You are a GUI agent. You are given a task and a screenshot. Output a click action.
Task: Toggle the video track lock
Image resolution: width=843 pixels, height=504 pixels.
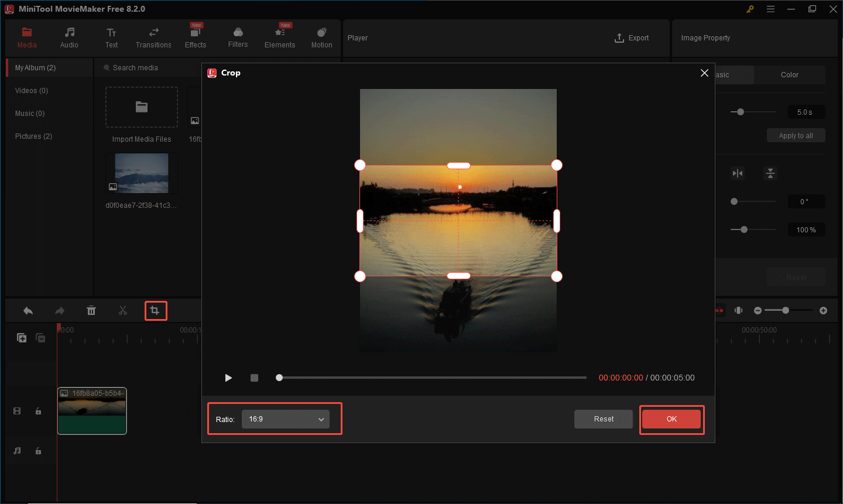38,412
